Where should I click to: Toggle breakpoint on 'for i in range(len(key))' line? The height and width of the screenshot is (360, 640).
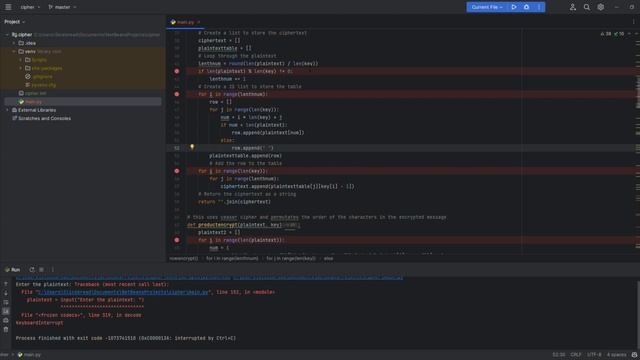tap(177, 171)
